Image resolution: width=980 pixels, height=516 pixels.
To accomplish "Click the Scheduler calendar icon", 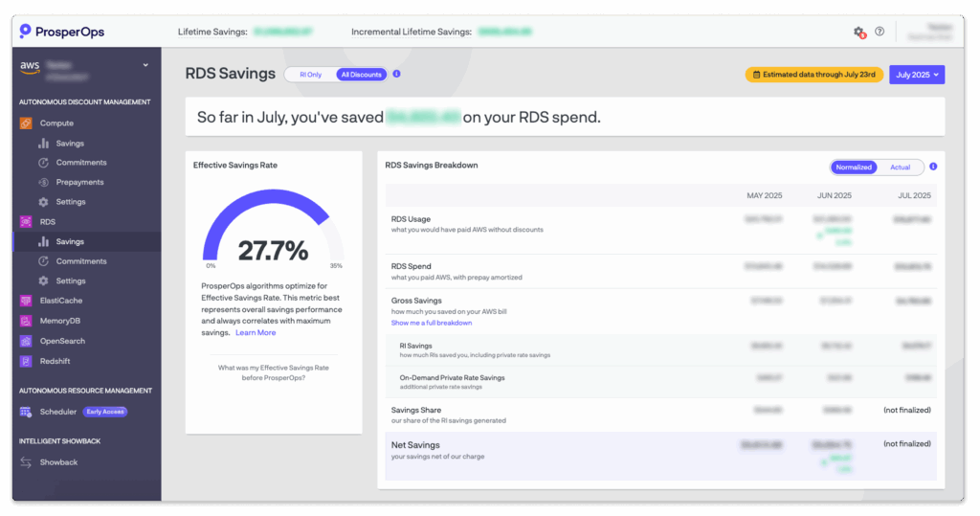I will [x=27, y=412].
